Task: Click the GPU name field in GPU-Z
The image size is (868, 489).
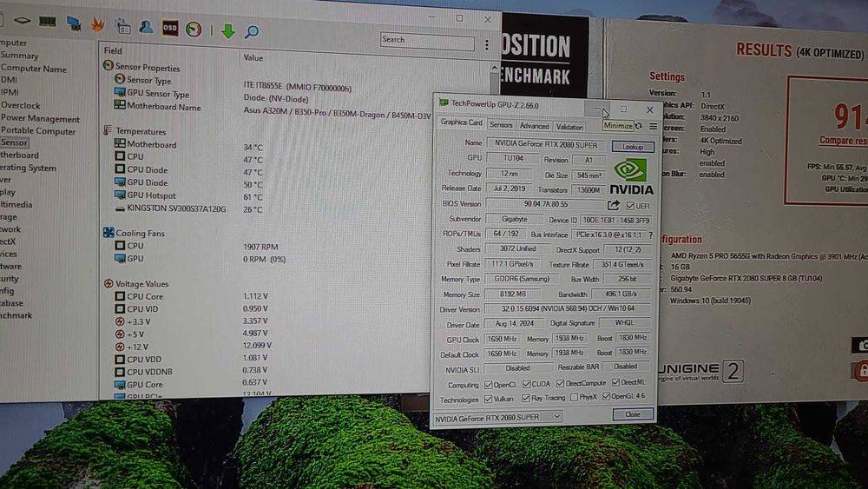Action: click(546, 144)
